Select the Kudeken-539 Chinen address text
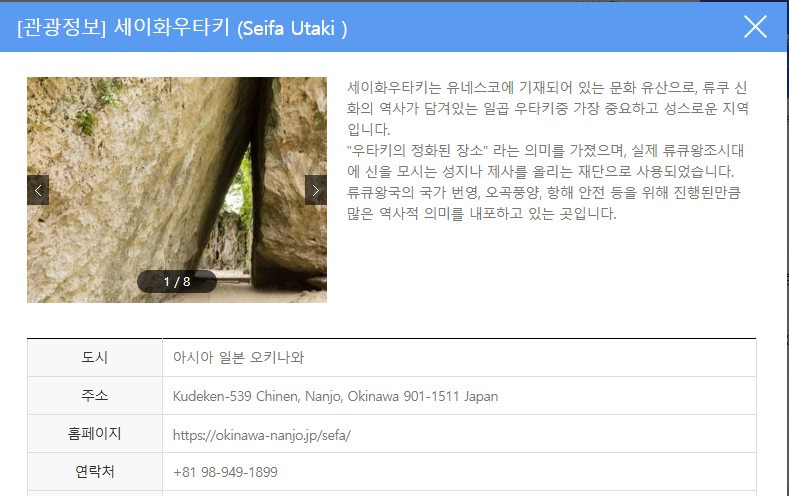Screen dimensions: 789x496 [335, 396]
